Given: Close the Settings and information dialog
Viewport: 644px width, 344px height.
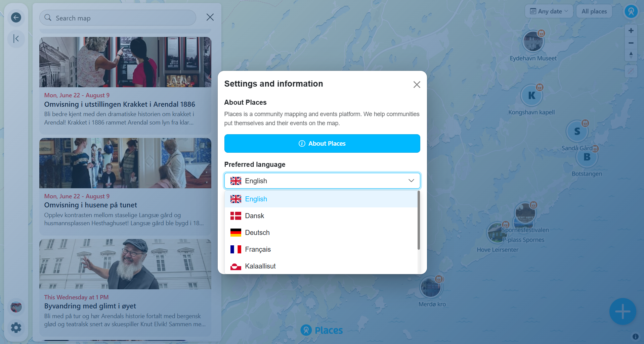Looking at the screenshot, I should tap(417, 85).
